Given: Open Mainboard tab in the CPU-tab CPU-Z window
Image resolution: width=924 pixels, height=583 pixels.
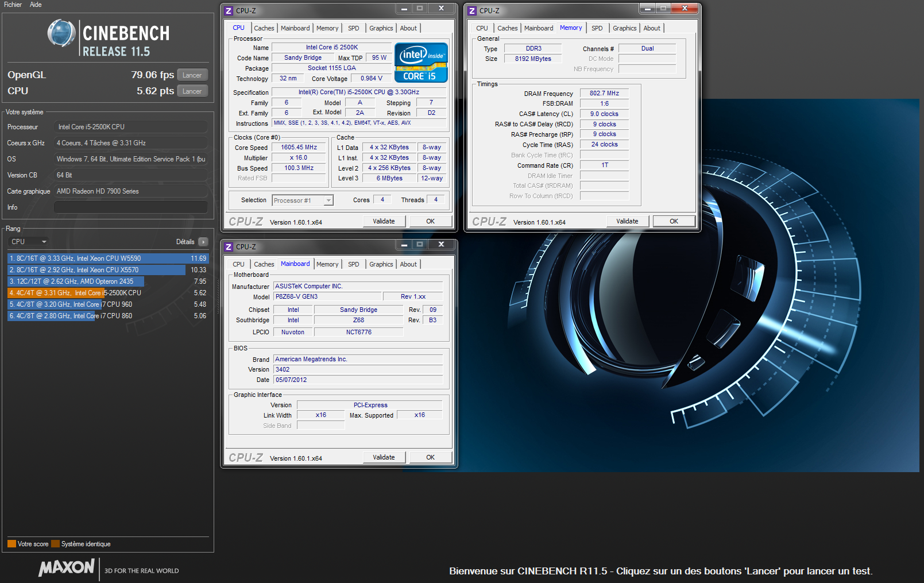Looking at the screenshot, I should click(x=295, y=28).
